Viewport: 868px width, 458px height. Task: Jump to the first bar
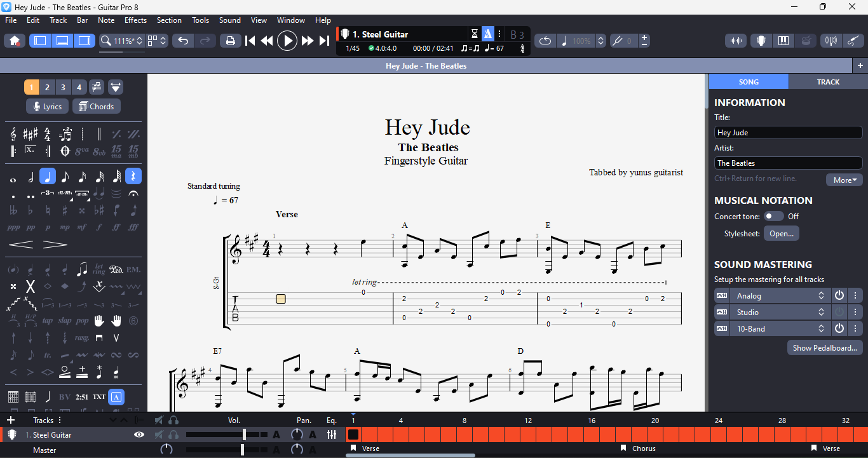click(x=250, y=41)
